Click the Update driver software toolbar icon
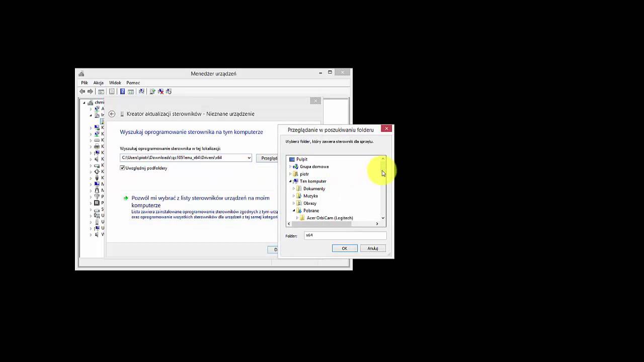 click(x=152, y=92)
